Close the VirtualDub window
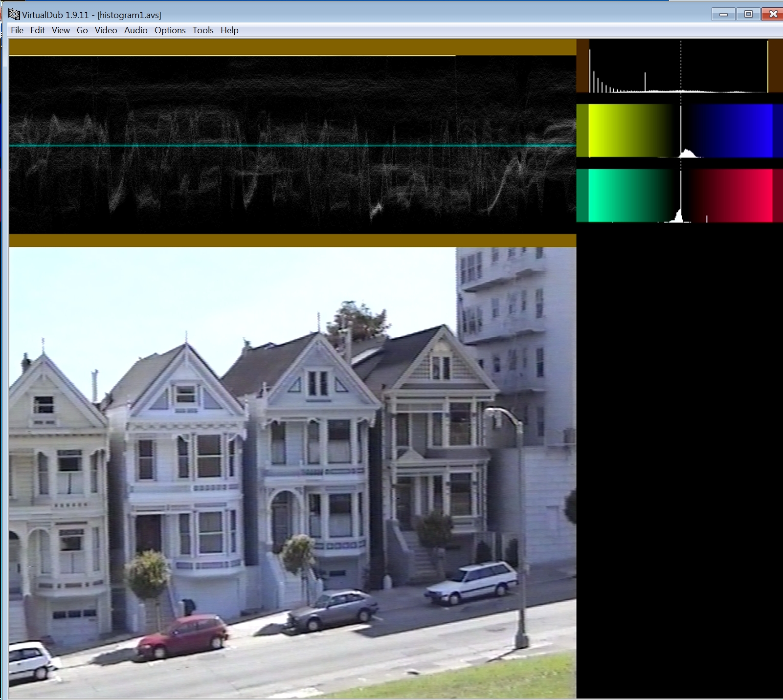The height and width of the screenshot is (700, 783). coord(773,14)
